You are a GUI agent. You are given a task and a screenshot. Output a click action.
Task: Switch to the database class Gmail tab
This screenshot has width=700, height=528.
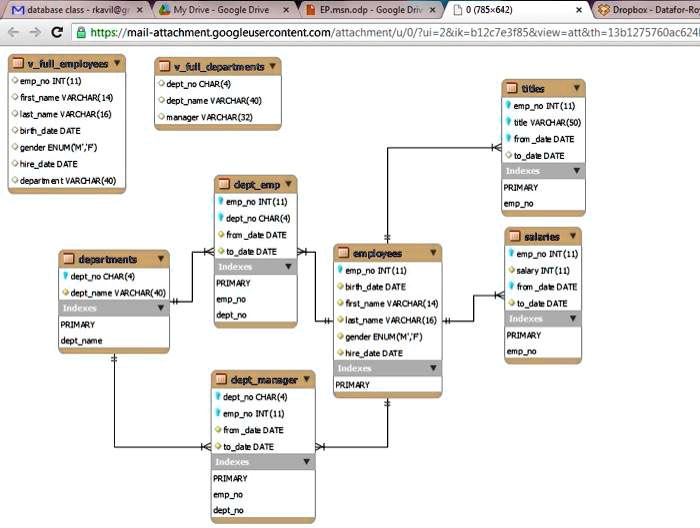click(75, 9)
